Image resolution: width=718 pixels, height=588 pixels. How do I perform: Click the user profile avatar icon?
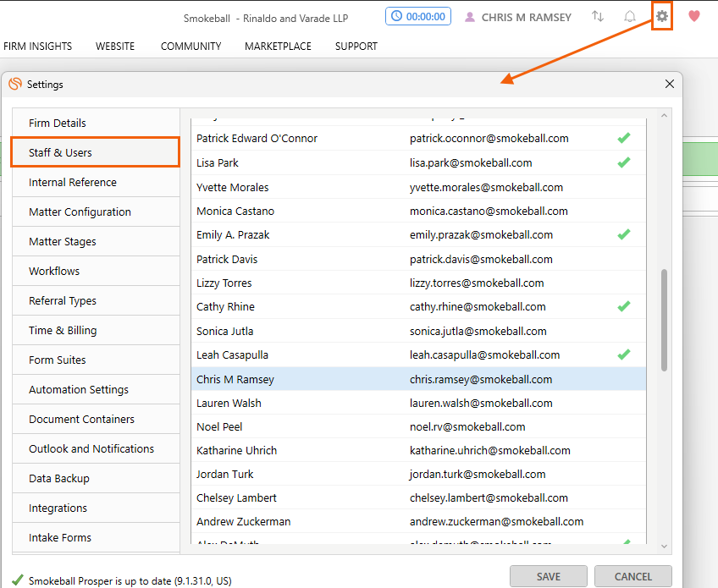[469, 18]
